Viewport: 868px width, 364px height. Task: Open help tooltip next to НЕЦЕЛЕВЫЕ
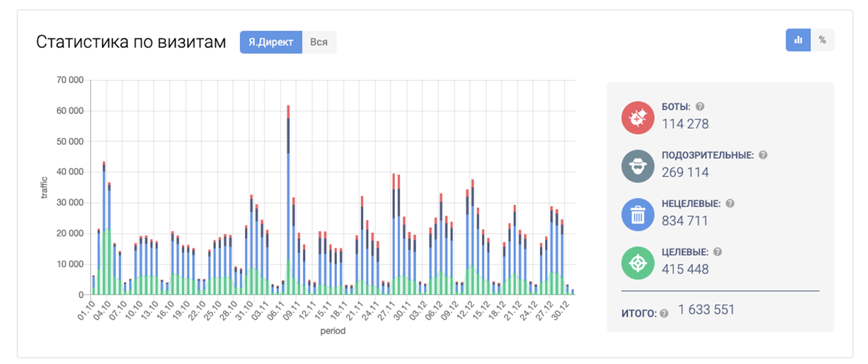(x=730, y=204)
